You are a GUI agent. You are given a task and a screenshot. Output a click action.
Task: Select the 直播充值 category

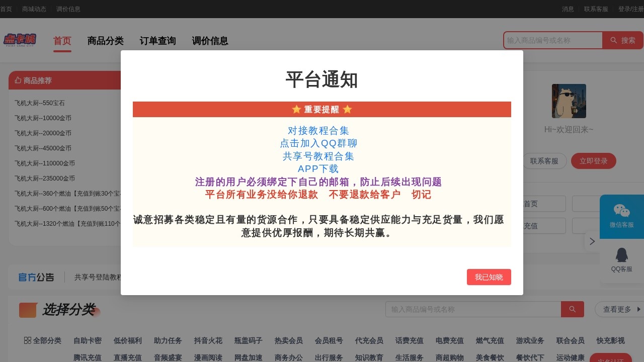point(128,357)
